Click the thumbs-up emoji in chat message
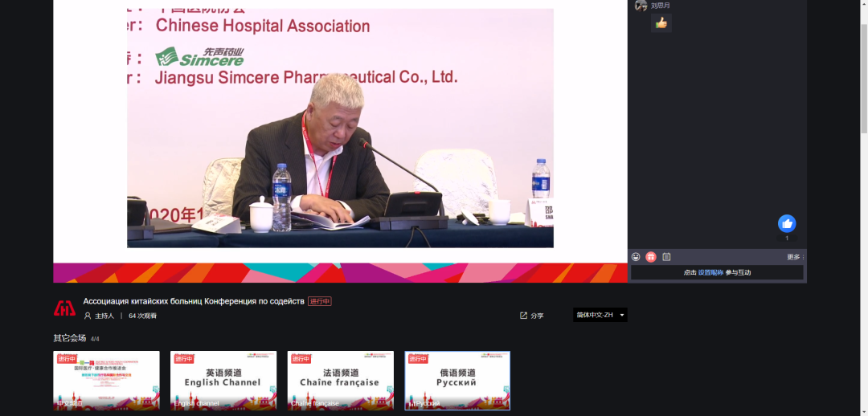The height and width of the screenshot is (416, 868). [x=661, y=23]
